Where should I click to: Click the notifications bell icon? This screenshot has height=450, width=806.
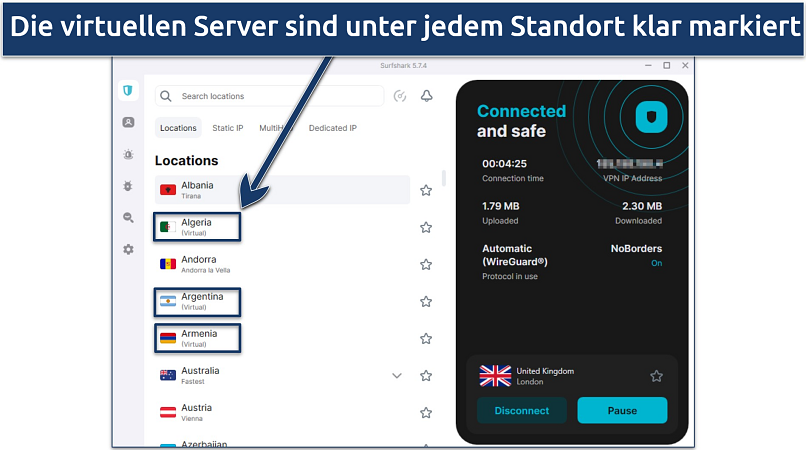tap(427, 96)
